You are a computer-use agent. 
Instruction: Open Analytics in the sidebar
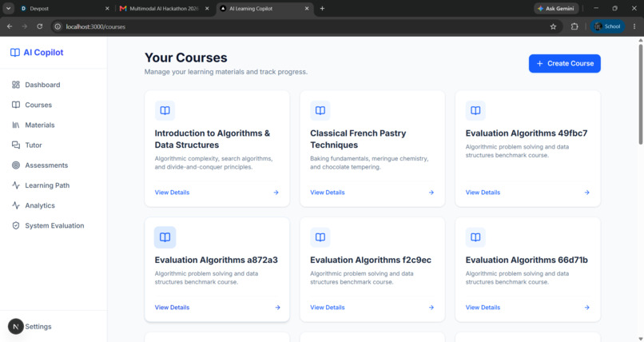point(54,205)
